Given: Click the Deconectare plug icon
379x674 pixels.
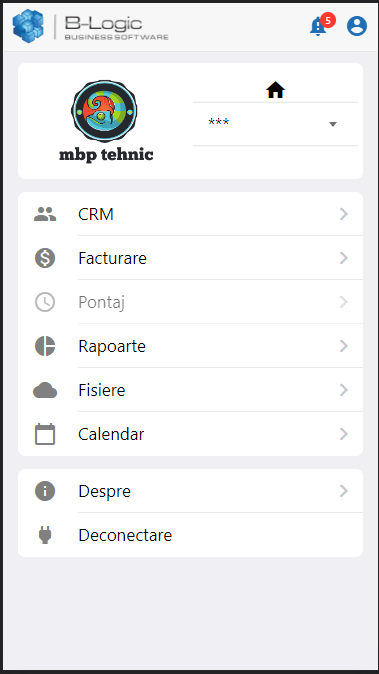Looking at the screenshot, I should coord(45,535).
